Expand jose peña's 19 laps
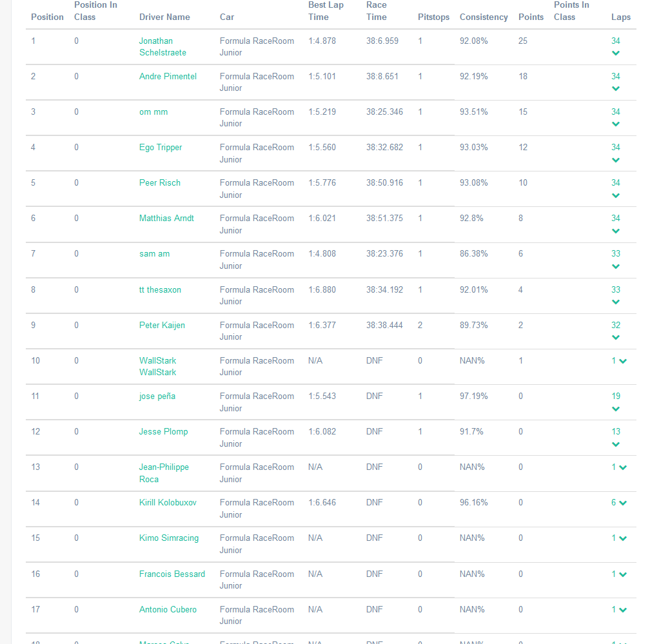650x644 pixels. coord(616,408)
